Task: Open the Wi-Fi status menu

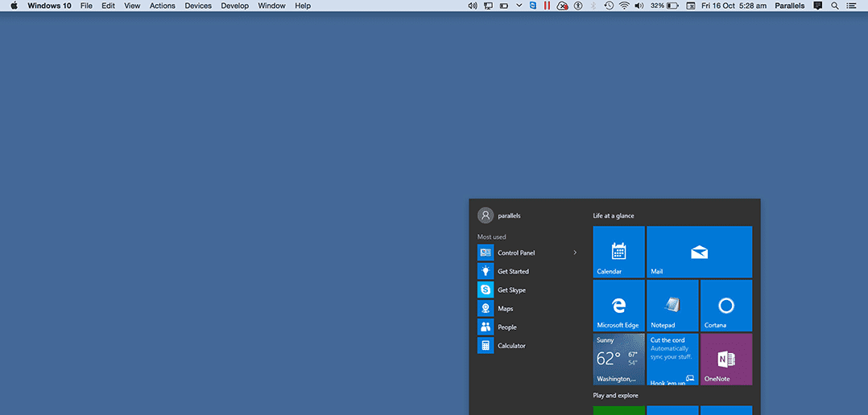Action: (x=625, y=6)
